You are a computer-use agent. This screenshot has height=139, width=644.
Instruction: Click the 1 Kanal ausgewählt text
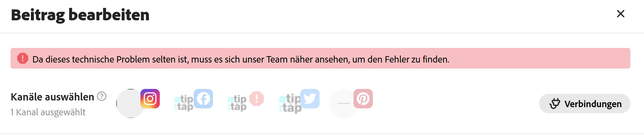(48, 112)
